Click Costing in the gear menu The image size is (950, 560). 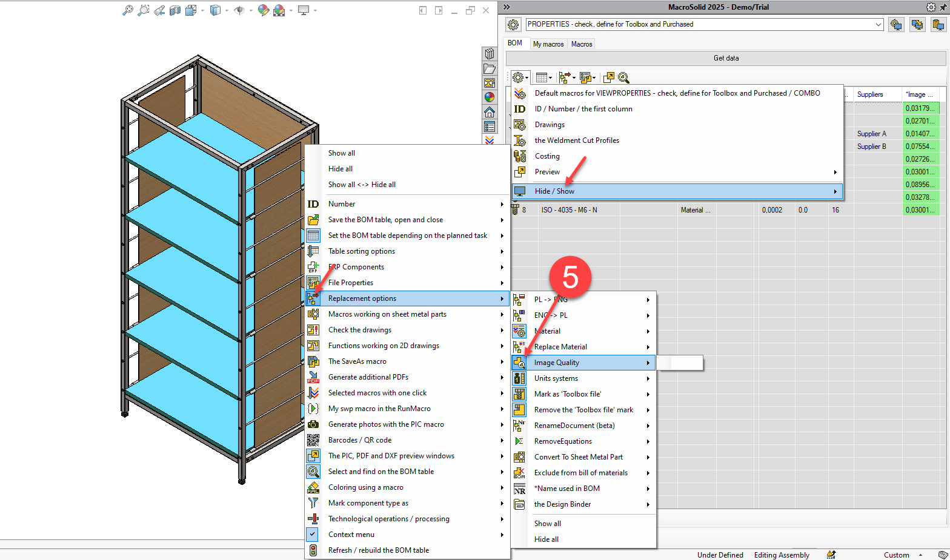click(677, 156)
